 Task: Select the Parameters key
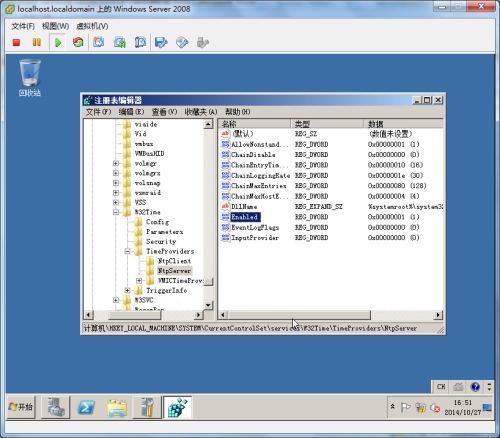pos(165,232)
